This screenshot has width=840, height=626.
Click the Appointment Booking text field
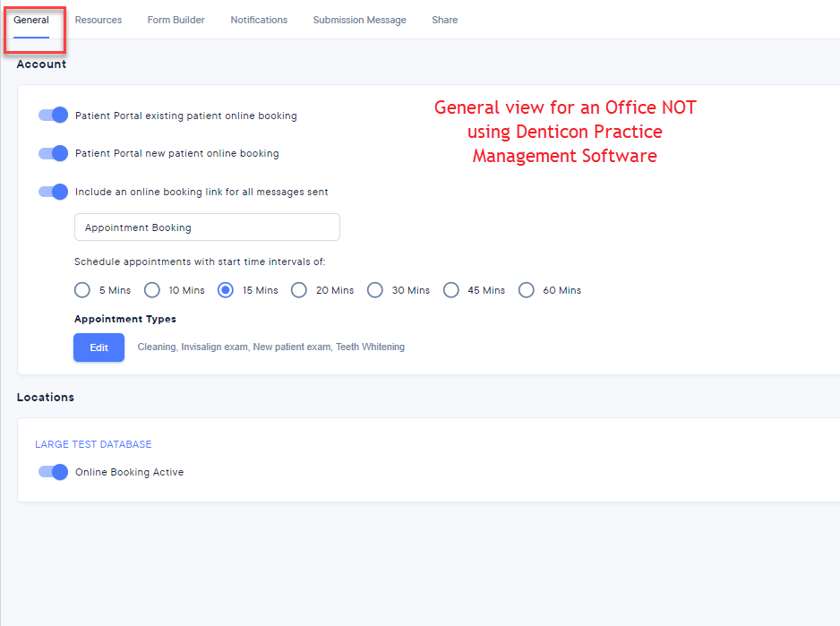pyautogui.click(x=207, y=227)
